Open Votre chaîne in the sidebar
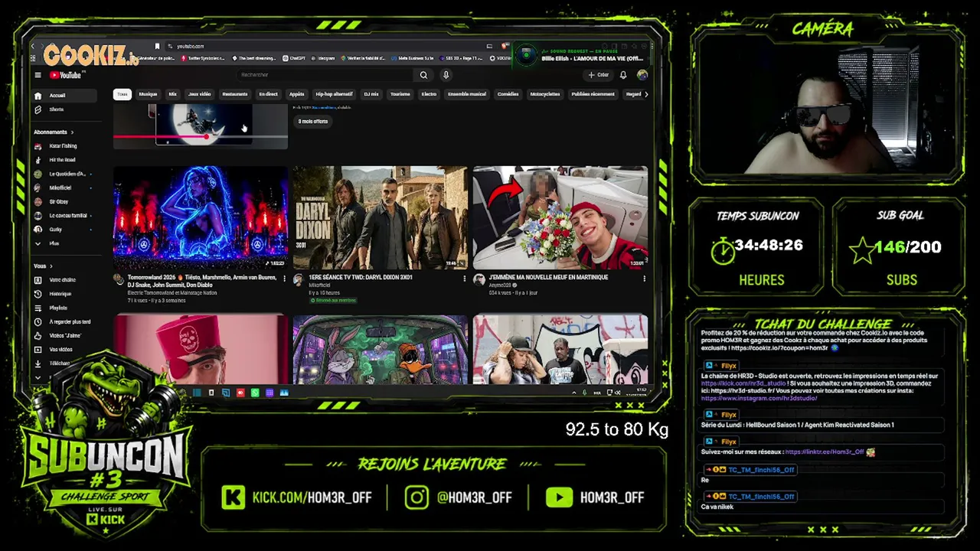This screenshot has width=980, height=551. click(66, 280)
